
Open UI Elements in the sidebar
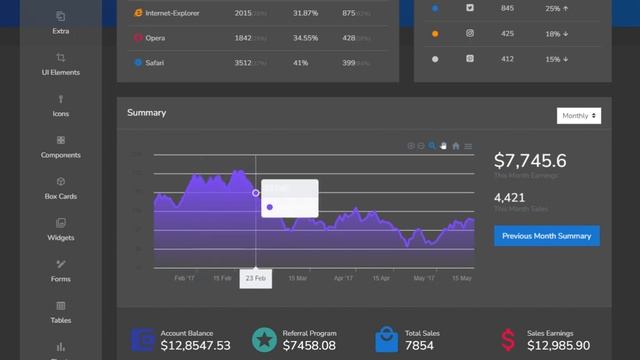click(x=60, y=64)
